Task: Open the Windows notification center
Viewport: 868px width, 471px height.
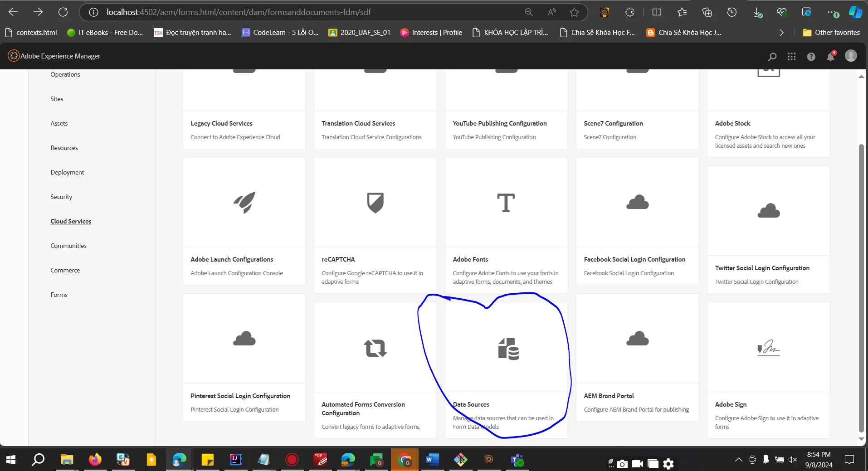Action: [849, 460]
